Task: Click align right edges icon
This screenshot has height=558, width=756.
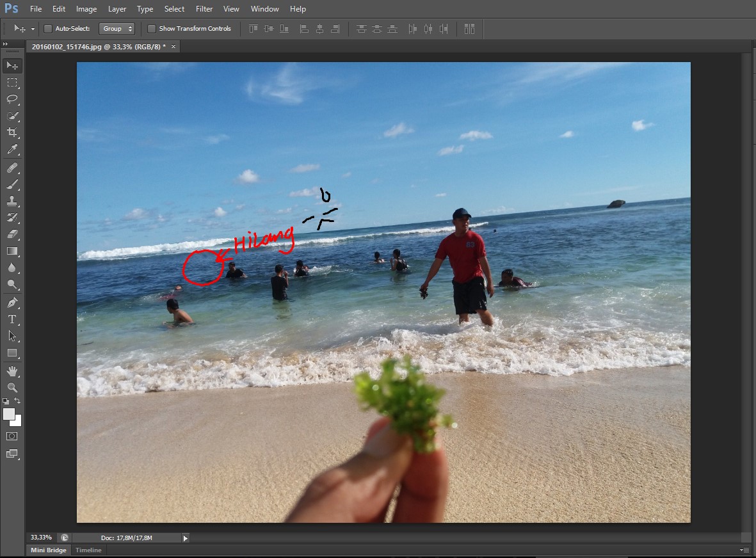Action: click(x=335, y=29)
